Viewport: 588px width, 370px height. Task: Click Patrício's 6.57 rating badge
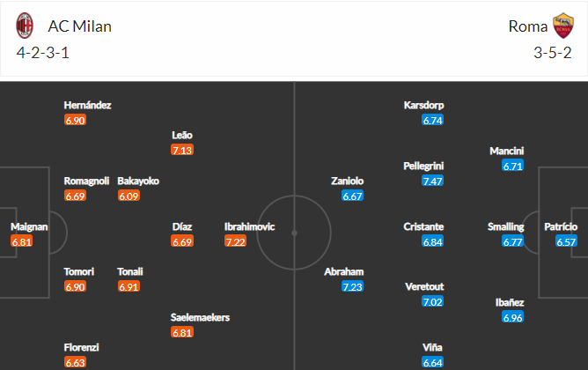(x=566, y=241)
